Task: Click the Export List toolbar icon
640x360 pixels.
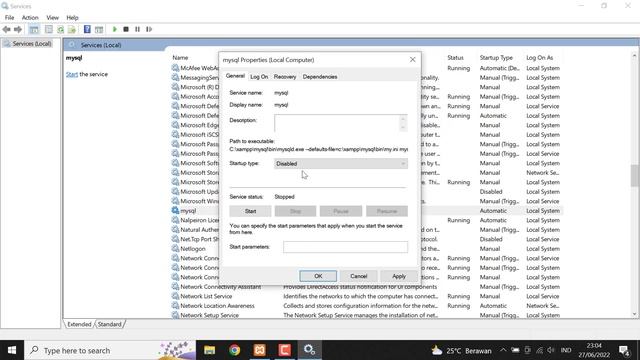Action: (x=72, y=29)
